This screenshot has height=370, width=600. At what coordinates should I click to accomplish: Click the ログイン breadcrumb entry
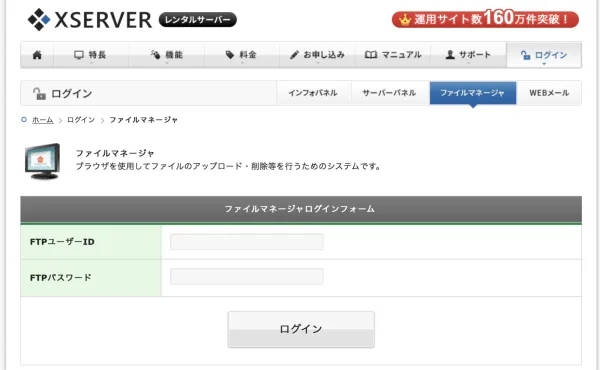point(81,120)
